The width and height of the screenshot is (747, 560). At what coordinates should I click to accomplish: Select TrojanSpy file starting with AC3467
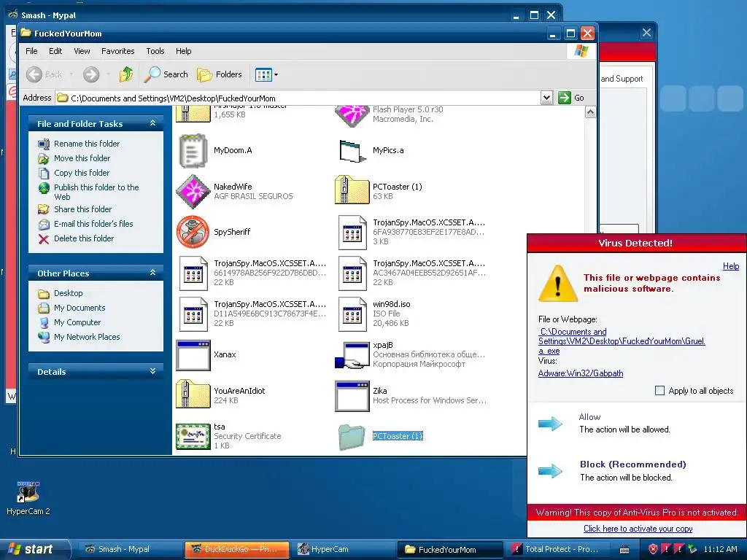352,273
